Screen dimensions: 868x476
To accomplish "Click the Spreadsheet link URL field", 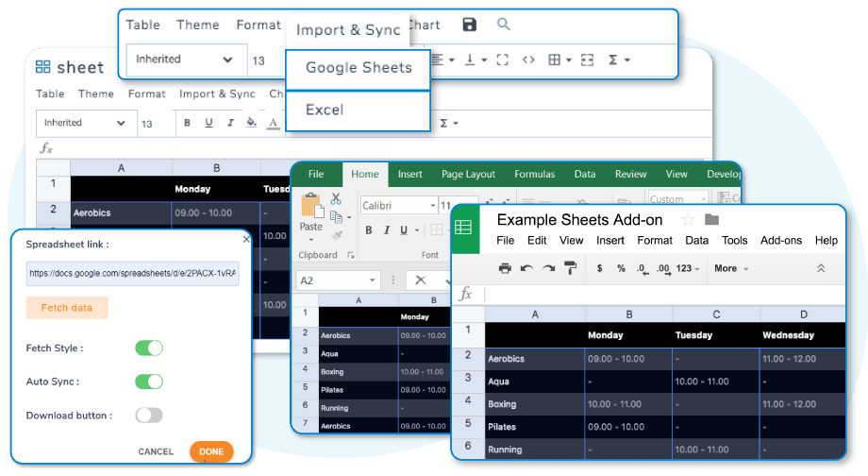I will [x=132, y=274].
